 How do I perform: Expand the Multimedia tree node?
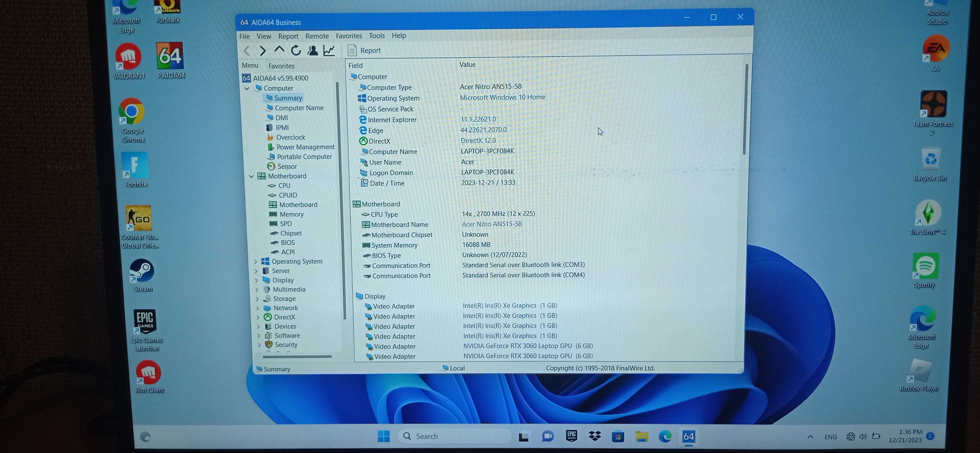click(x=257, y=290)
